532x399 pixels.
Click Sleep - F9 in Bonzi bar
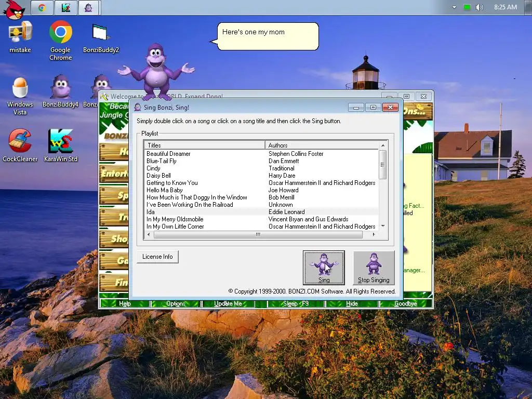point(296,303)
